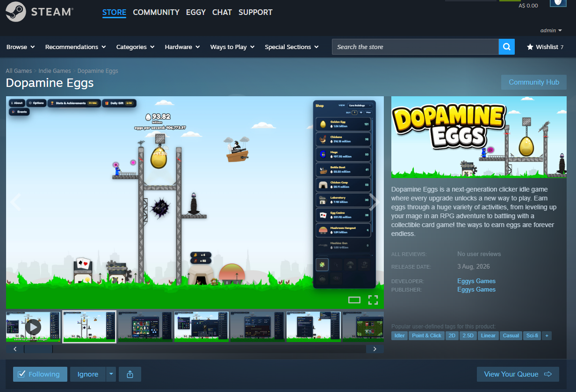Select the 2.5D tag

(468, 335)
